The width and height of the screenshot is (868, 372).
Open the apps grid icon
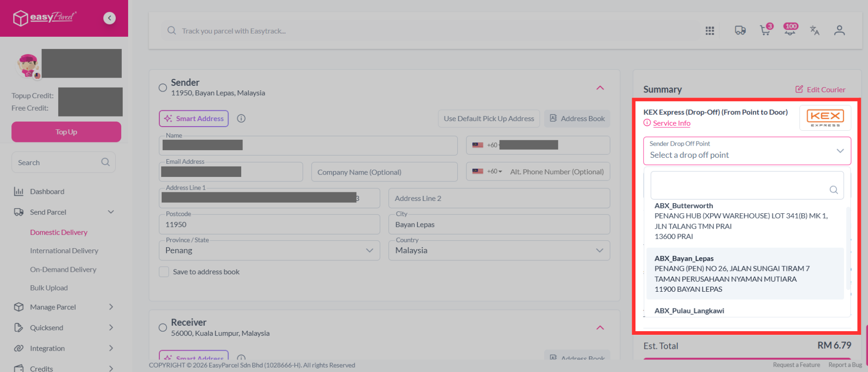pyautogui.click(x=710, y=30)
